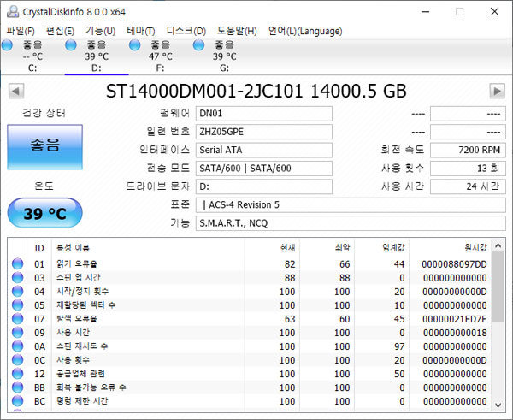The height and width of the screenshot is (420, 513).
Task: Click the 좋음 health status button
Action: coord(44,147)
